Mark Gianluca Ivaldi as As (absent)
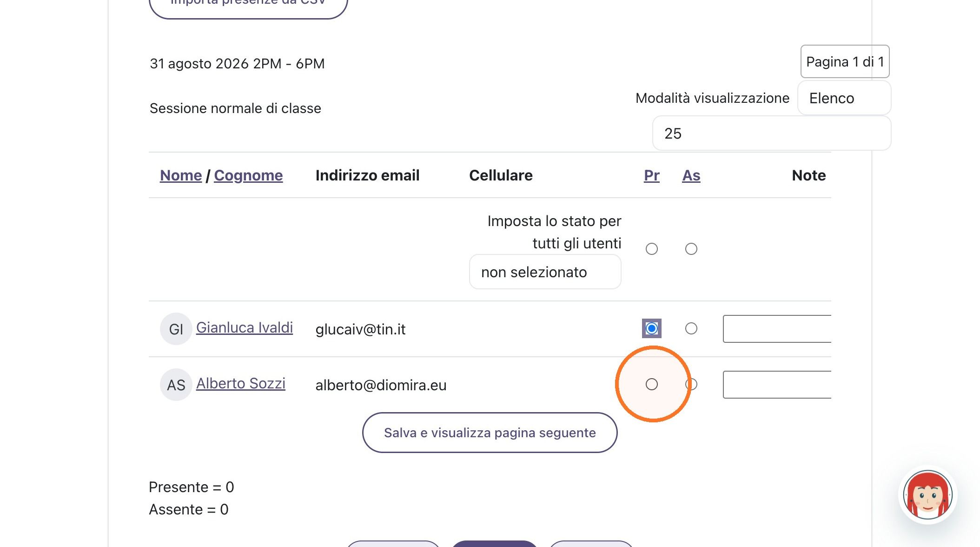 [691, 328]
